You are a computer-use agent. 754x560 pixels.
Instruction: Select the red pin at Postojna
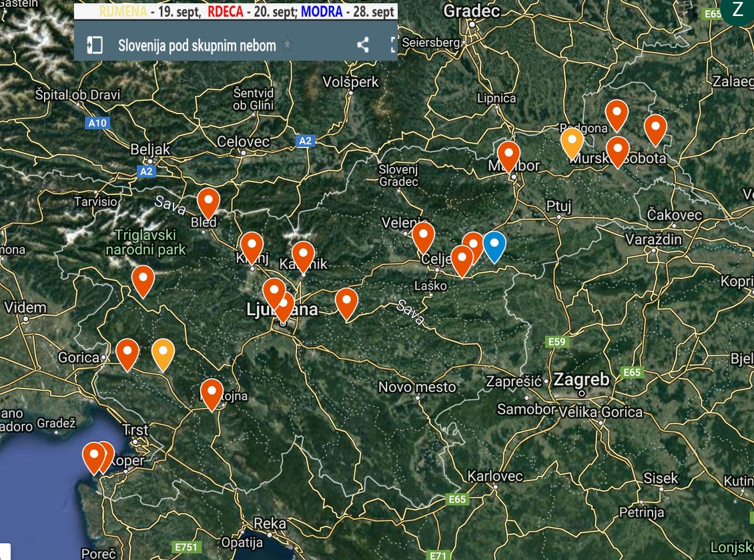click(x=212, y=392)
